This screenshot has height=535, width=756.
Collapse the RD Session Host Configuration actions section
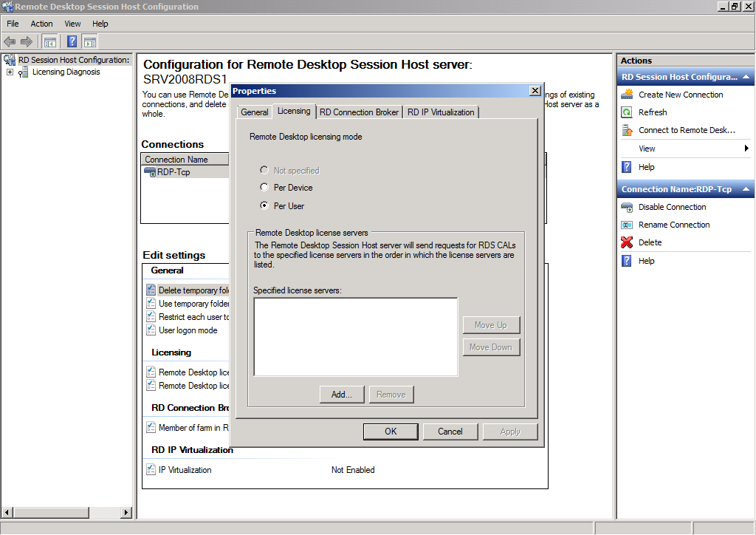point(746,77)
